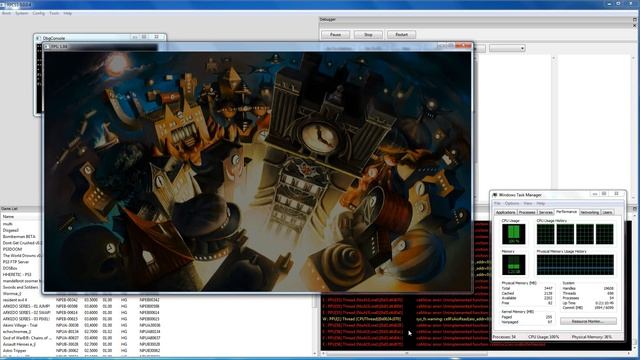Switch to Networking tab in Task Manager
640x360 pixels.
[x=590, y=212]
